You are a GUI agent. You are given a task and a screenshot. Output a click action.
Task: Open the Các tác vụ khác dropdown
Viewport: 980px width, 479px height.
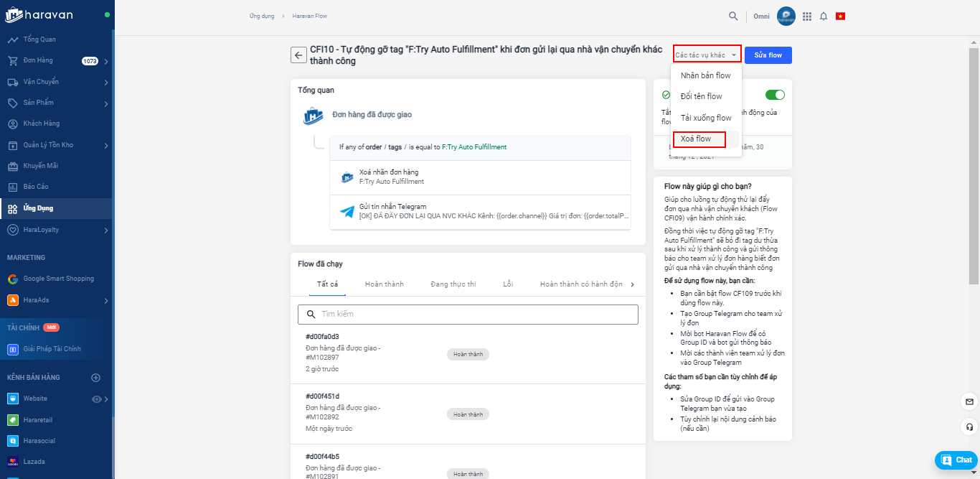point(707,55)
